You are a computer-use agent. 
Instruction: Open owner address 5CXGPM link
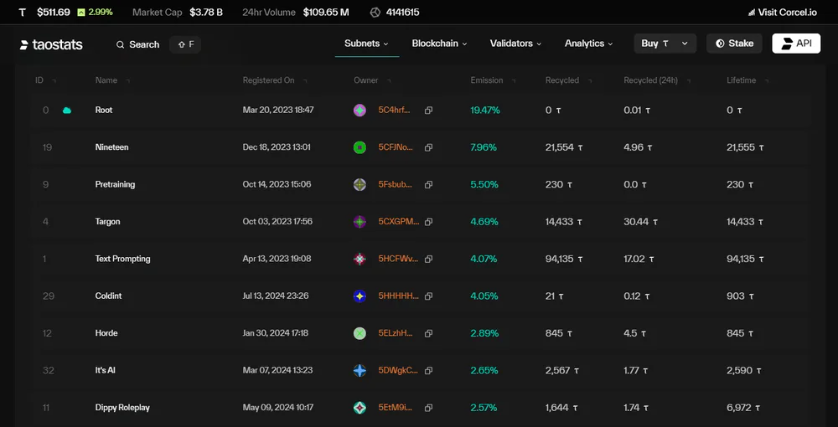(x=399, y=221)
